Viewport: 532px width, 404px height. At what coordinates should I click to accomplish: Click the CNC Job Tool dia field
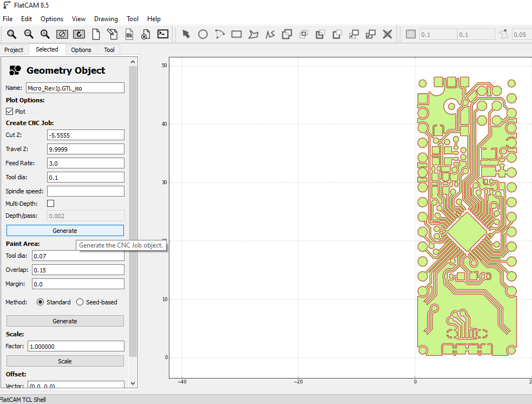[86, 177]
